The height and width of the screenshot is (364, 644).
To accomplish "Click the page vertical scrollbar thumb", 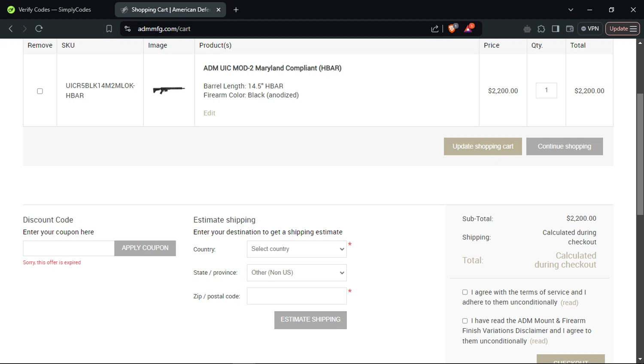I will click(640, 154).
